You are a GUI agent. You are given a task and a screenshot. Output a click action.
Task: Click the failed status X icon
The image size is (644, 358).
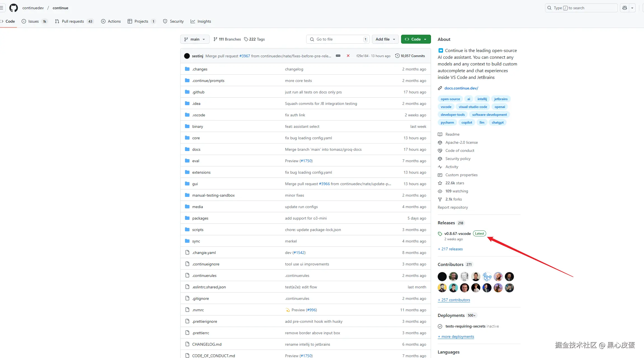348,56
